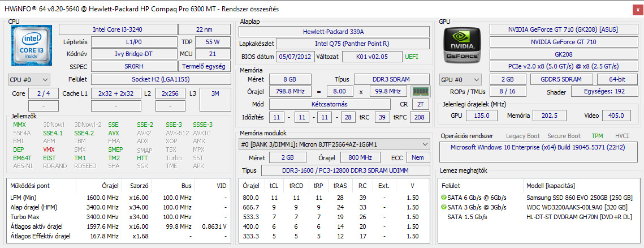Click the BIOS date 05/07/2012 field

coord(295,57)
